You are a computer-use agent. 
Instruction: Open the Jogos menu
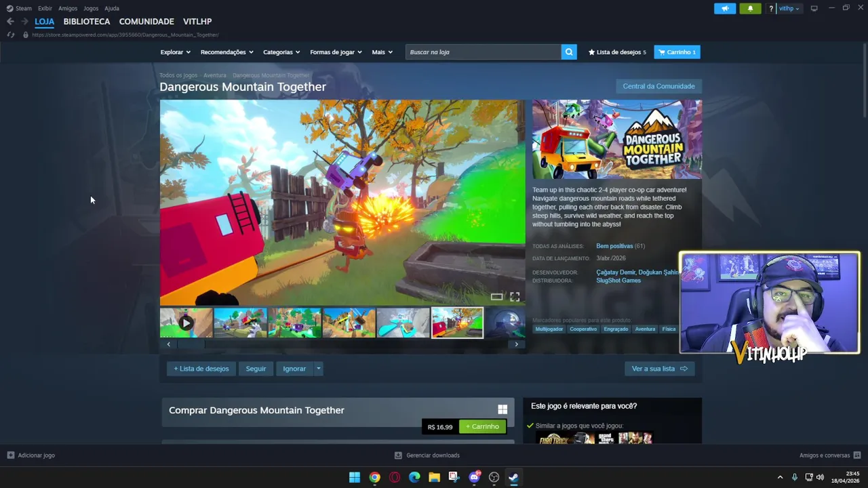[x=91, y=8]
